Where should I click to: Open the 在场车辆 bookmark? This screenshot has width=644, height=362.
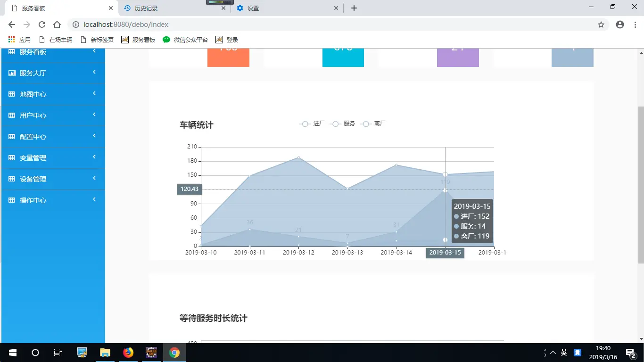pos(56,40)
